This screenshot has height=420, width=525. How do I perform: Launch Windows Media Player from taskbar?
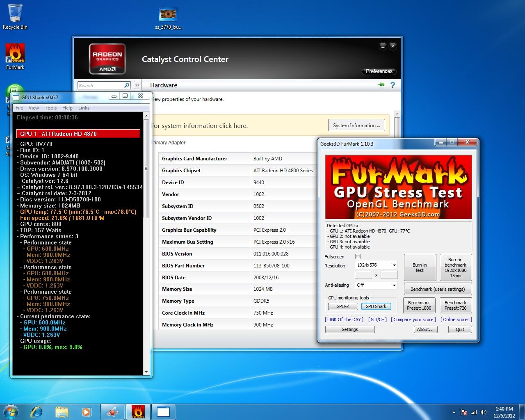click(86, 411)
